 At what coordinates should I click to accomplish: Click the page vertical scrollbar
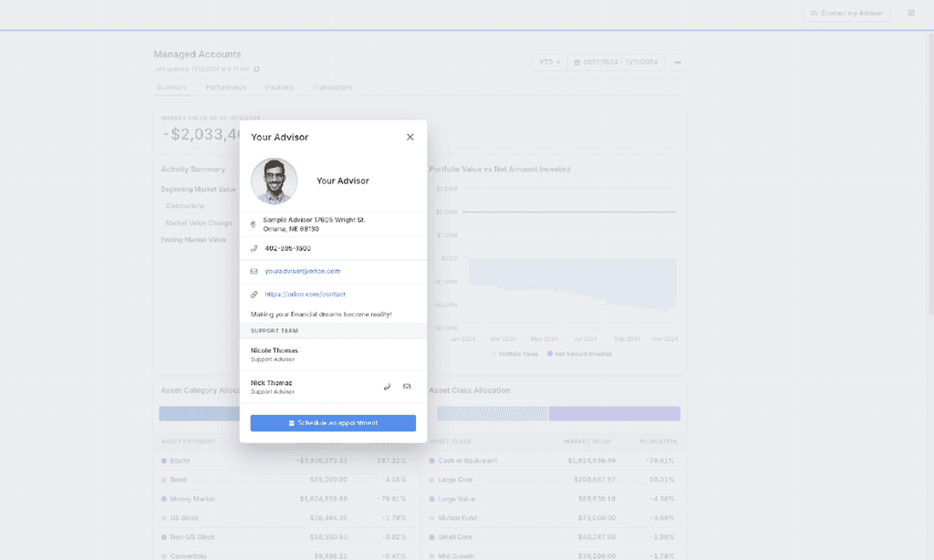(x=930, y=172)
